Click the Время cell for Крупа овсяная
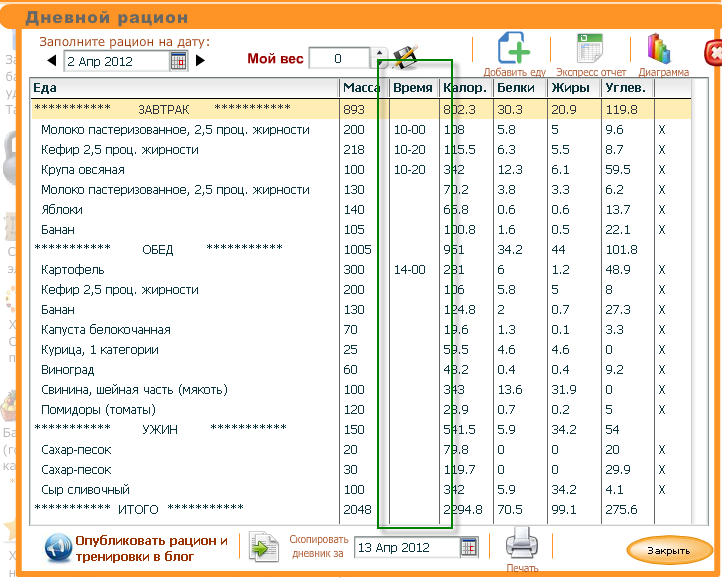The height and width of the screenshot is (578, 722). click(x=412, y=170)
